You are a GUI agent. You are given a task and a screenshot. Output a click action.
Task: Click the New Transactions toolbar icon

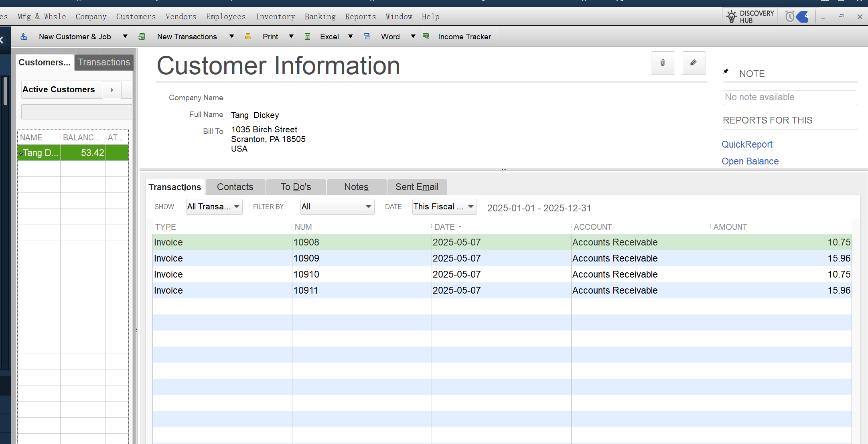(142, 36)
